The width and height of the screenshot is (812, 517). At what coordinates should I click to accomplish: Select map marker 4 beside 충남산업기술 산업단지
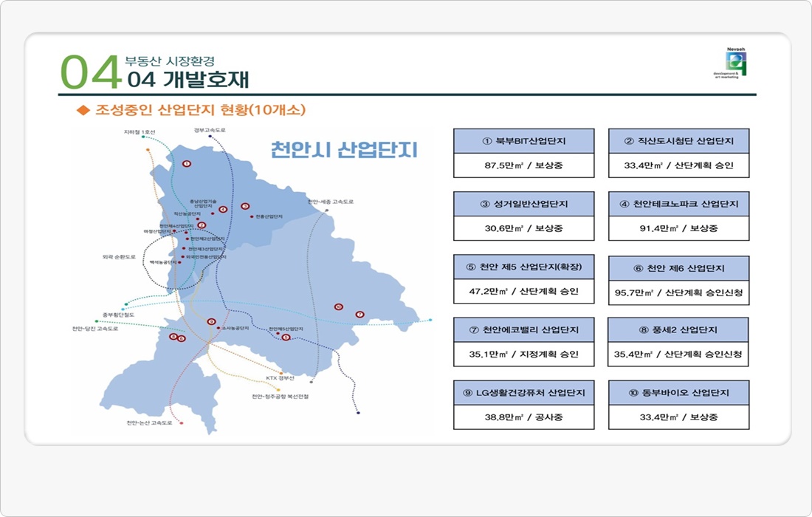223,209
